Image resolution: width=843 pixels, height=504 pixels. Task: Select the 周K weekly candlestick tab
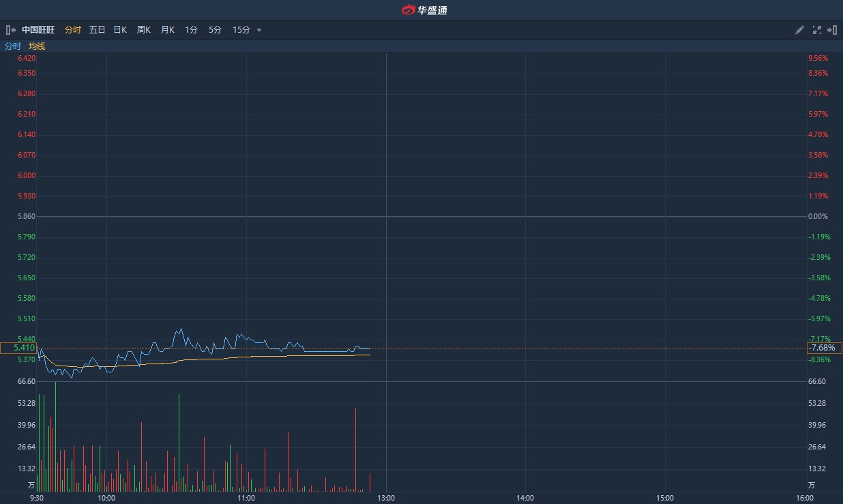tap(143, 30)
